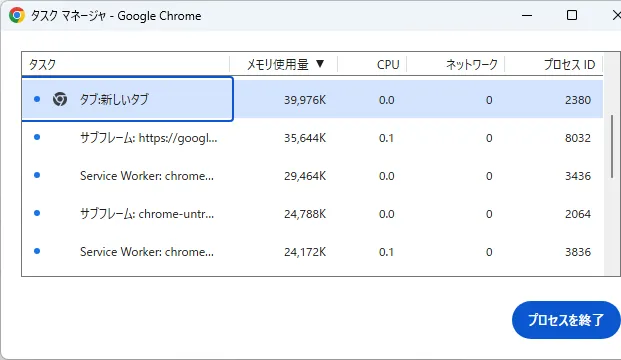Click process ID 3436
The image size is (621, 360).
578,176
